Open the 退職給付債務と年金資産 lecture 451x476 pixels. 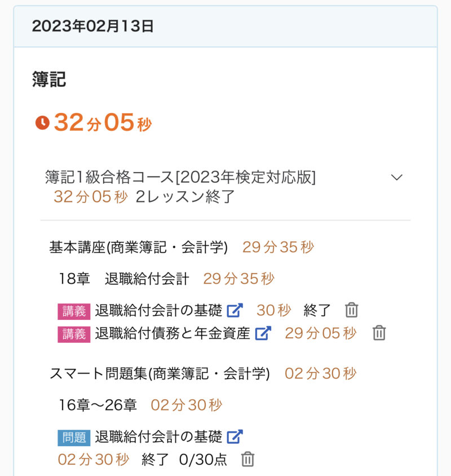(x=173, y=333)
